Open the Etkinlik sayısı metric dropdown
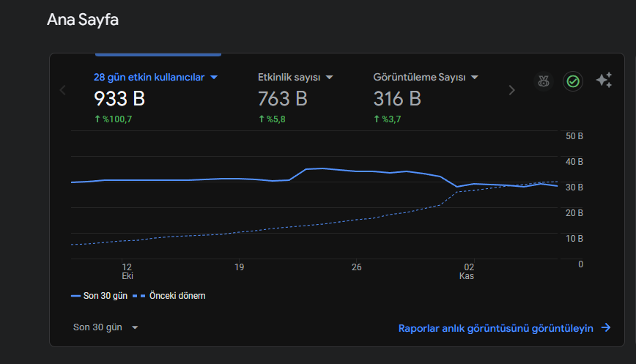 click(330, 78)
